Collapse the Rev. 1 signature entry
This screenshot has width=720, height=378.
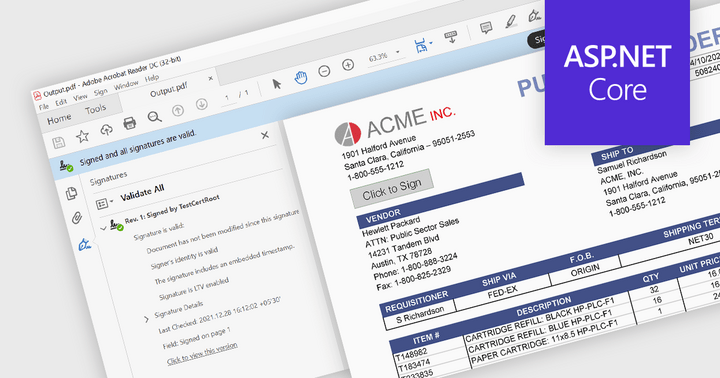104,228
